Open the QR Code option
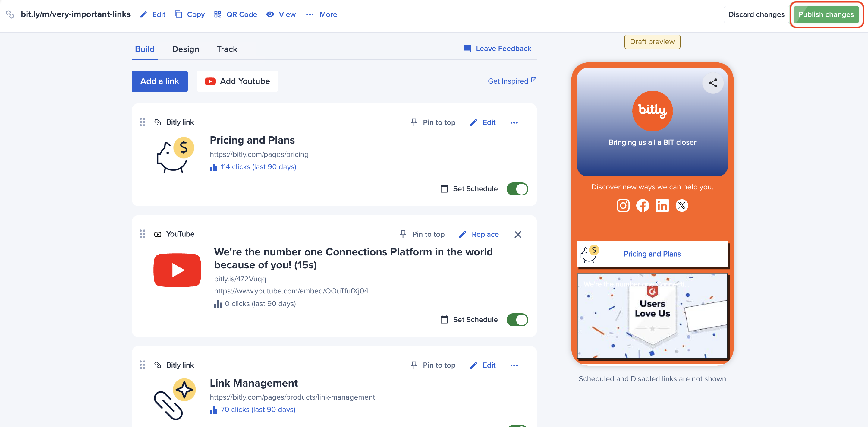 (235, 14)
